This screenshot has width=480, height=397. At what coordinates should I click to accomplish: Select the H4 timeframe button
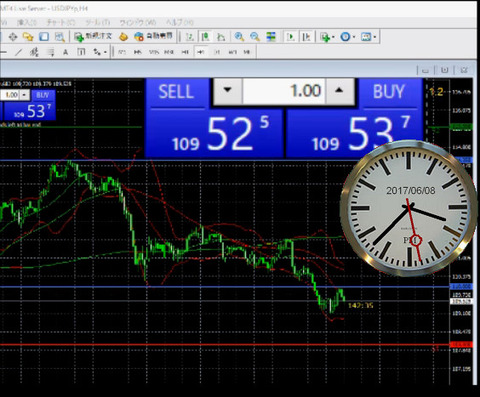click(x=201, y=52)
